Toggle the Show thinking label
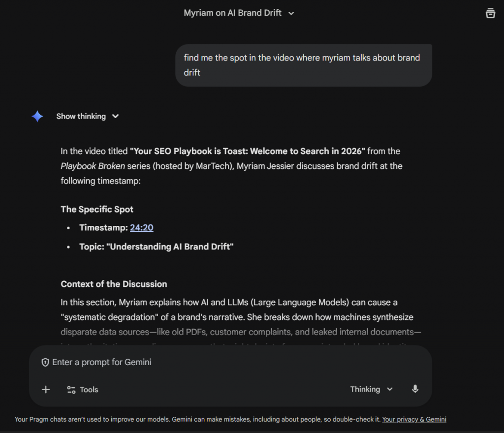This screenshot has width=504, height=433. tap(81, 116)
